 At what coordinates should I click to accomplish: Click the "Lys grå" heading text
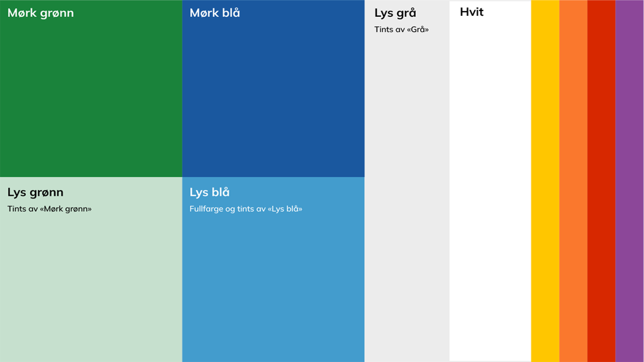(x=395, y=13)
